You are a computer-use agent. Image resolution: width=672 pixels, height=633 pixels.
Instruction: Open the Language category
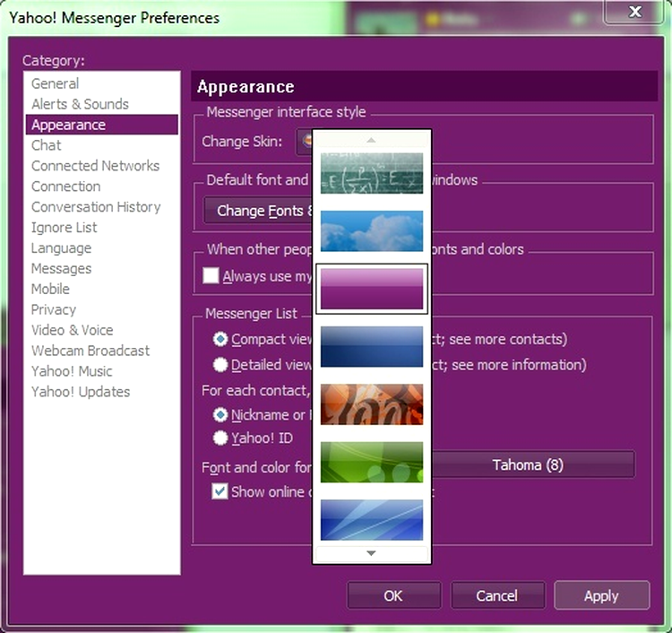point(102,248)
